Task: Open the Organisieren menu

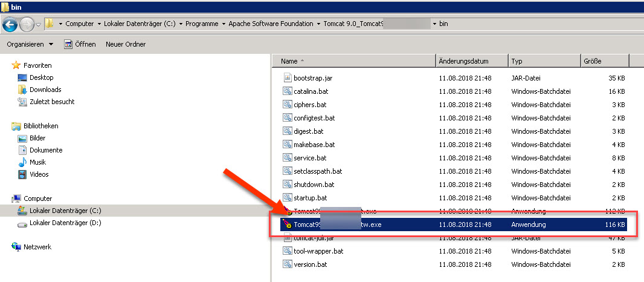Action: pyautogui.click(x=30, y=44)
